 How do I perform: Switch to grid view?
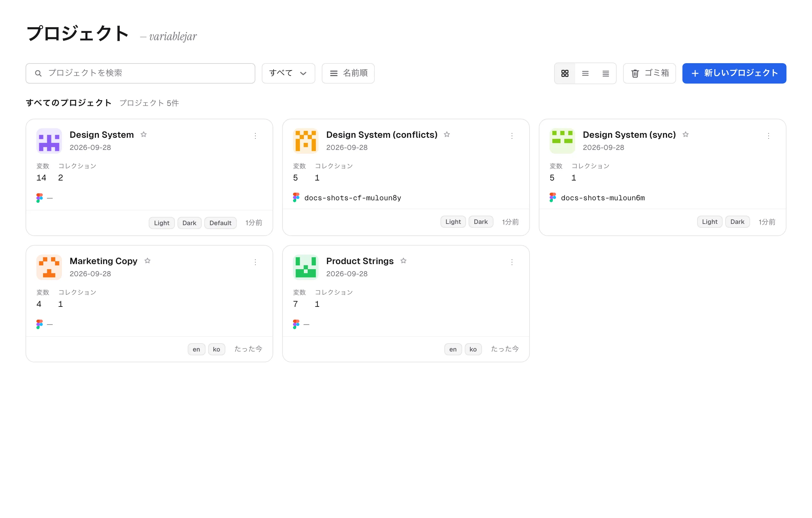click(x=565, y=73)
